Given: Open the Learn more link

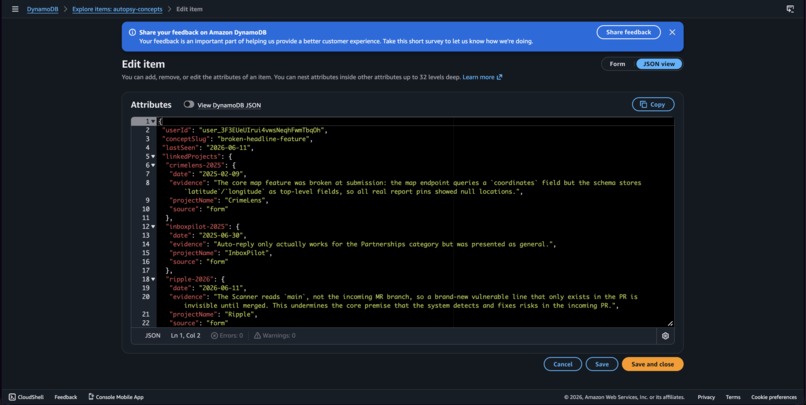Looking at the screenshot, I should 482,77.
